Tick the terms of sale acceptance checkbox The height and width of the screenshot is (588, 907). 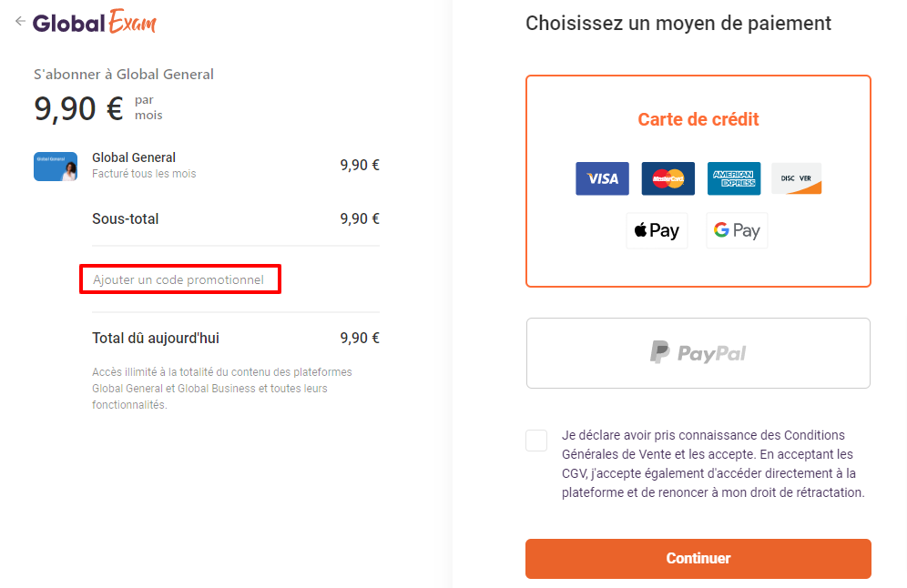536,441
